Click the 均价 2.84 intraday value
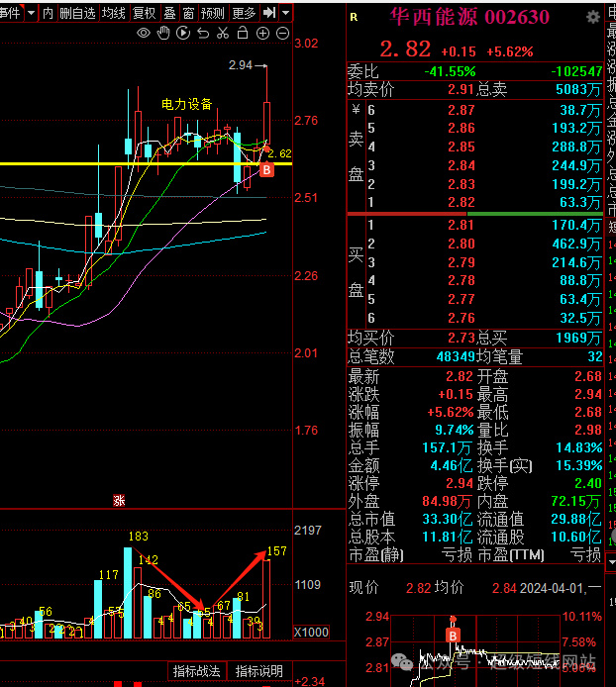This screenshot has width=616, height=687. 504,588
